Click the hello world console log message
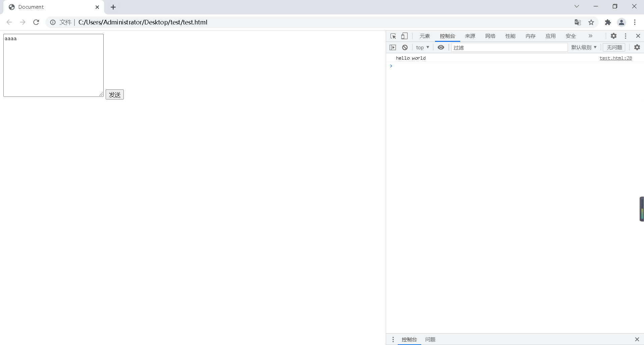Screen dimensions: 644x345 coord(411,58)
